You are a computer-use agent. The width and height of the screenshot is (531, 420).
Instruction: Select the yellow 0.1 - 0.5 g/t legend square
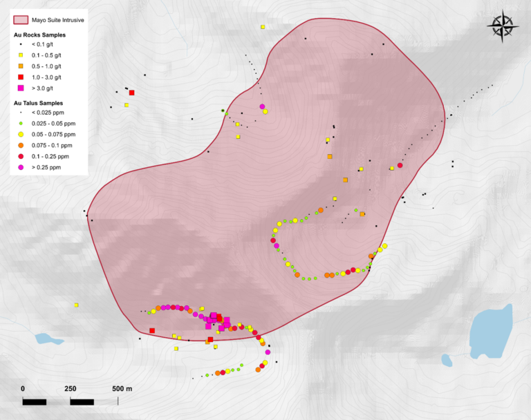point(21,55)
